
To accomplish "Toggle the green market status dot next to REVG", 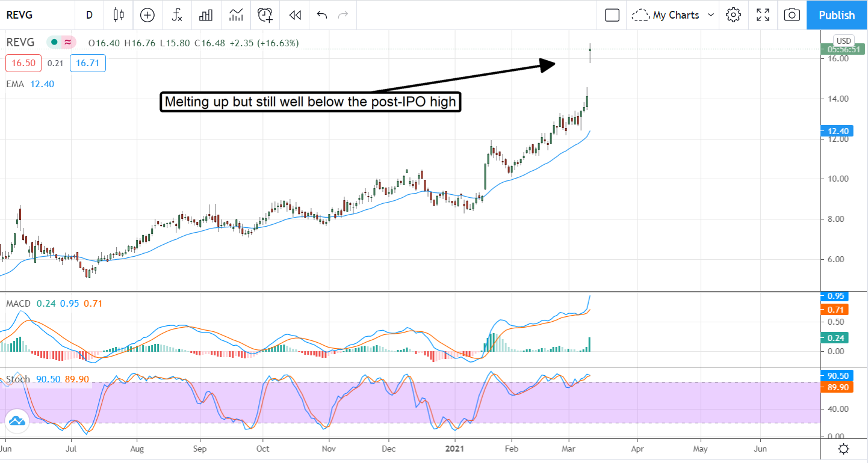I will point(54,42).
